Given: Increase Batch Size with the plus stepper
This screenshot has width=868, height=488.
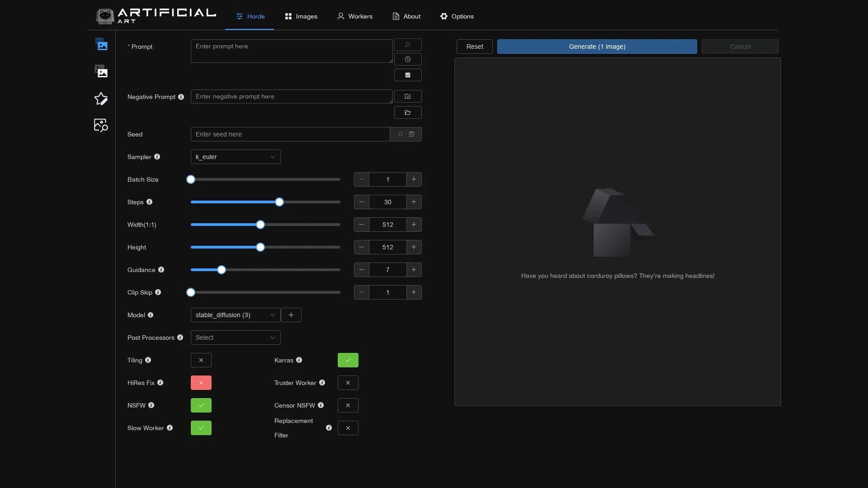Looking at the screenshot, I should coord(414,179).
